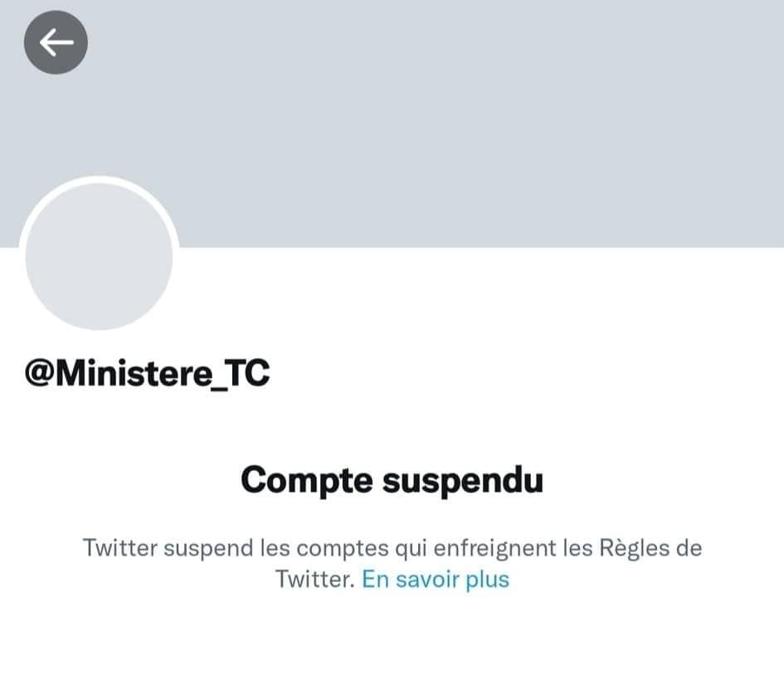Tap the "@" symbol of the handle
784x684 pixels.
pyautogui.click(x=39, y=373)
